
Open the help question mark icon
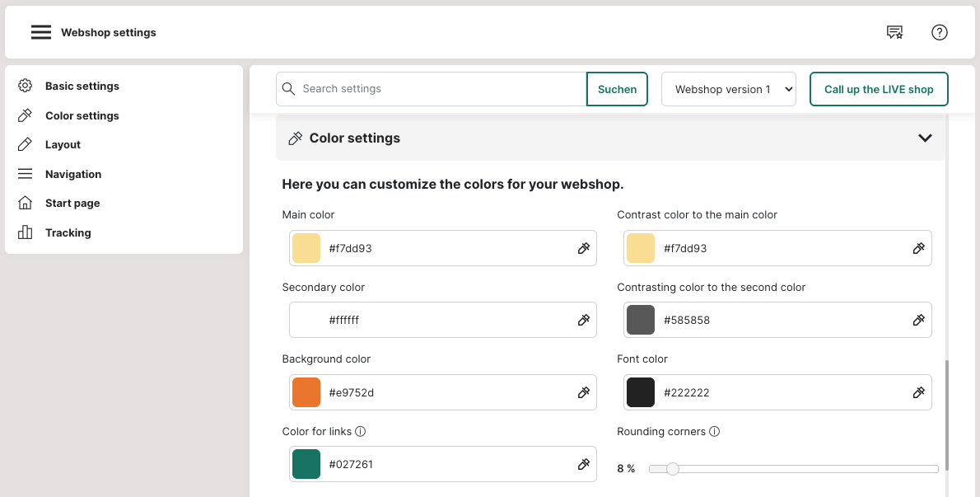click(x=940, y=32)
